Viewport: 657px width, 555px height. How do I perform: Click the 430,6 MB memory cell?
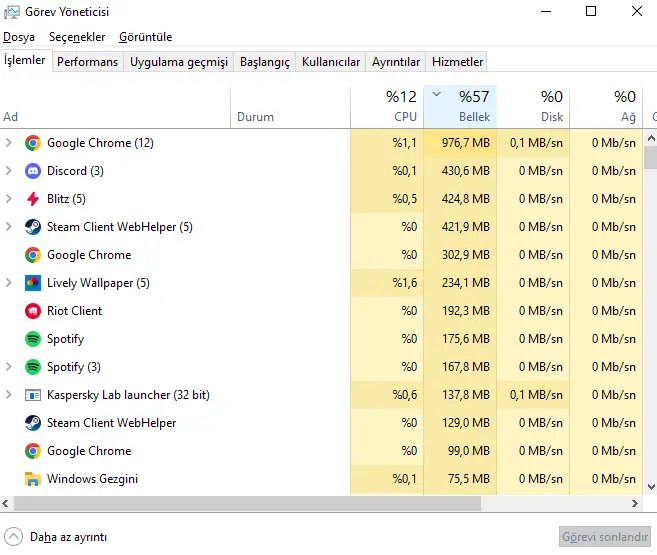click(x=460, y=171)
